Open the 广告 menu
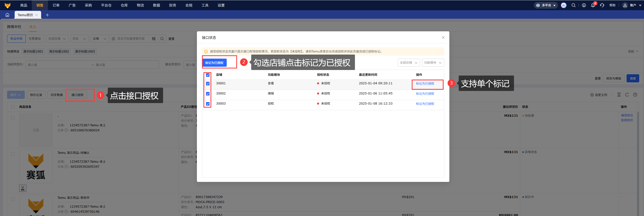Viewport: 644px width, 216px height. (x=72, y=5)
